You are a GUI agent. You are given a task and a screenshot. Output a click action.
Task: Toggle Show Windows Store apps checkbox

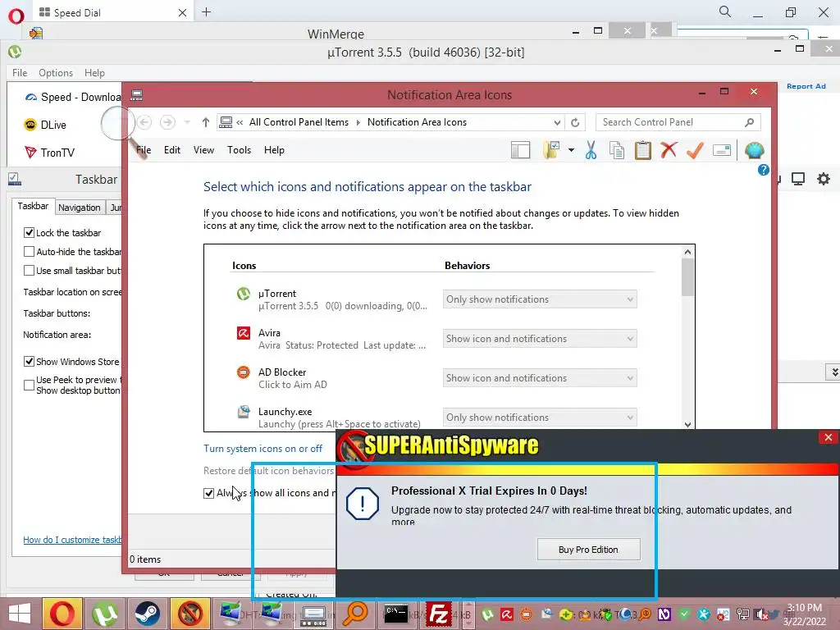coord(29,362)
